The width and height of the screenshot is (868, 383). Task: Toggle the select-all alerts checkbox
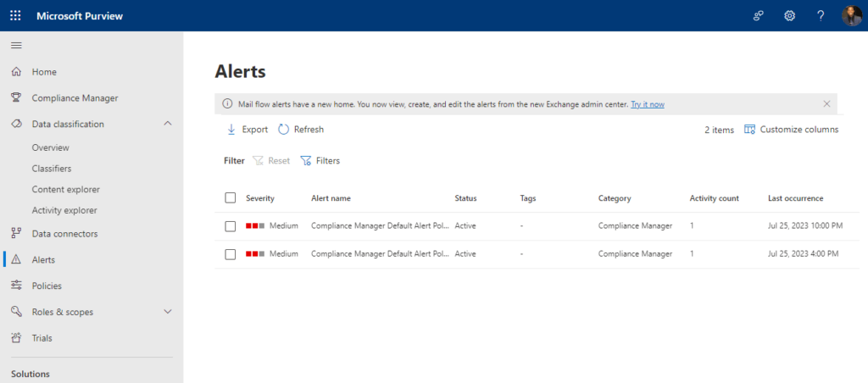pos(231,197)
